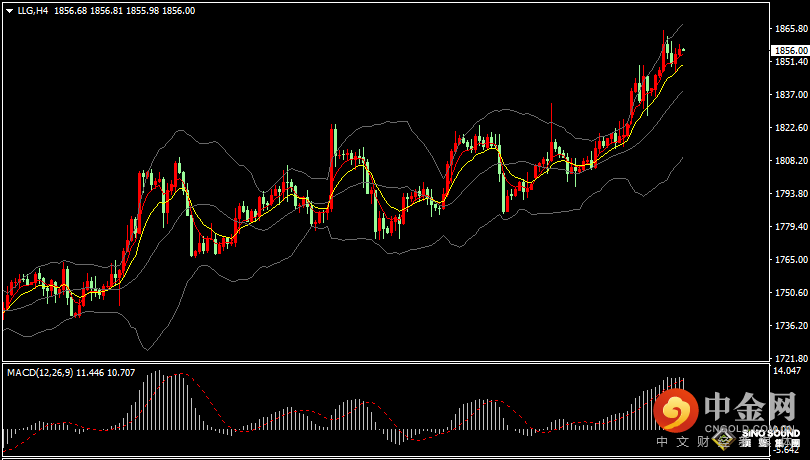Click the small white dot at last price
Viewport: 810px width, 460px height.
[684, 50]
